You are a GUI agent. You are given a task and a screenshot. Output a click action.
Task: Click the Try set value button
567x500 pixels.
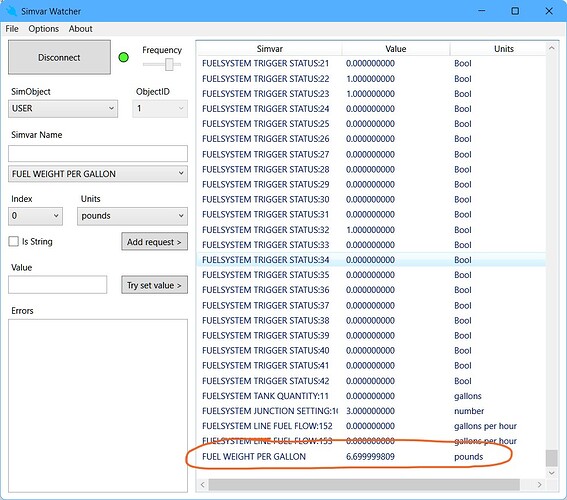pyautogui.click(x=154, y=285)
